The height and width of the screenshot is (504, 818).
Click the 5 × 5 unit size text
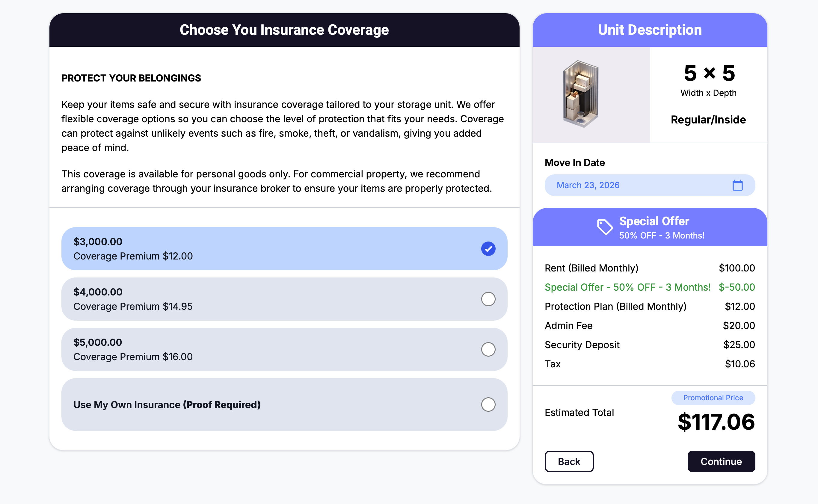(x=709, y=73)
